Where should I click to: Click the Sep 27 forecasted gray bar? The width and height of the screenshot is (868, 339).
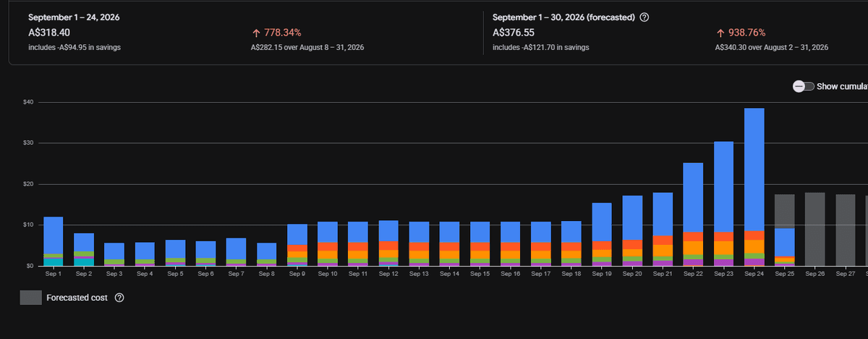pos(846,230)
